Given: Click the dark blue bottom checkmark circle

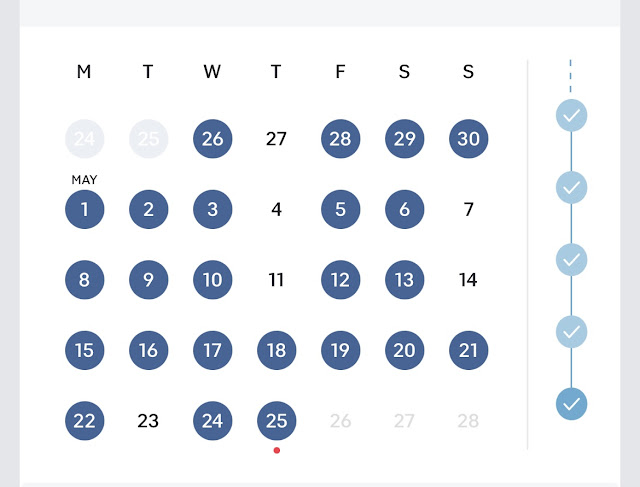Looking at the screenshot, I should coord(571,404).
